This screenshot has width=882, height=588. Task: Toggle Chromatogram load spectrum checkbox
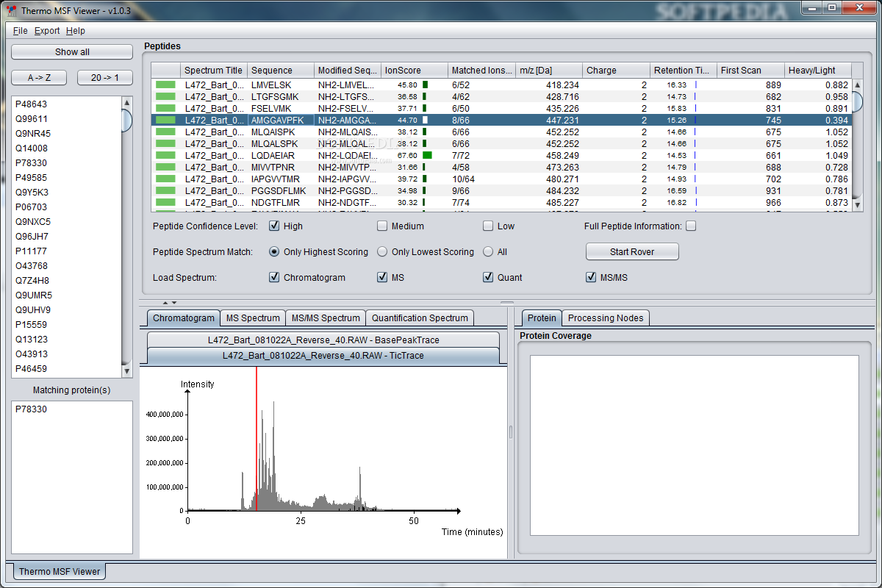[274, 277]
